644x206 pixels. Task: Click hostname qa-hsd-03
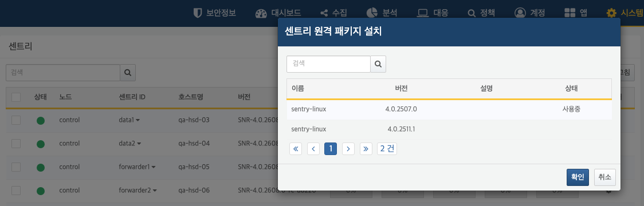194,120
